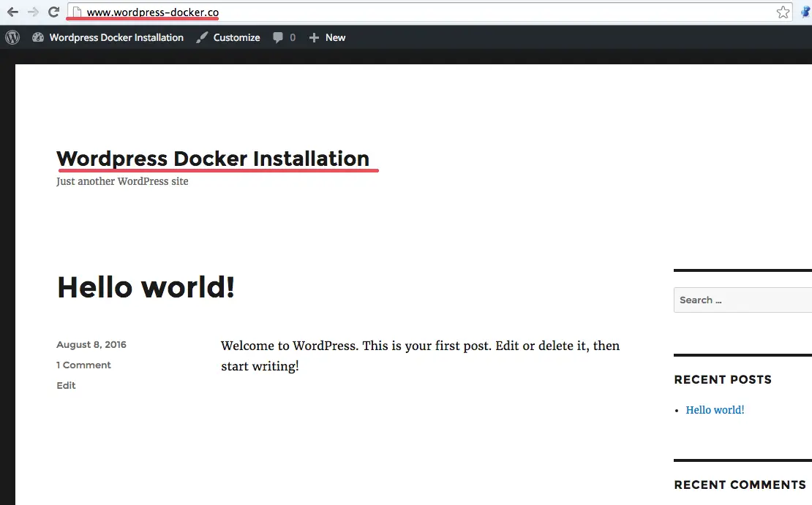Click the comment count 0 in admin bar
This screenshot has width=812, height=505.
click(x=293, y=37)
